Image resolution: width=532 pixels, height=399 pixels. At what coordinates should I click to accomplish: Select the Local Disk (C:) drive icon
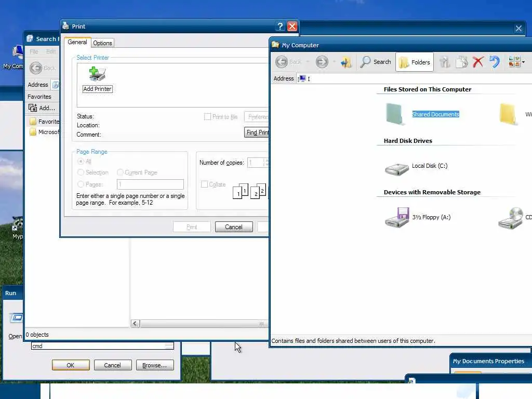pos(396,169)
